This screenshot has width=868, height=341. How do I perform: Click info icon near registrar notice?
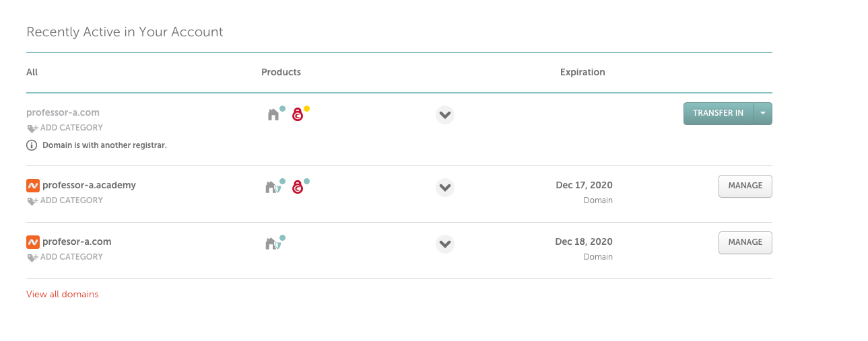click(32, 145)
